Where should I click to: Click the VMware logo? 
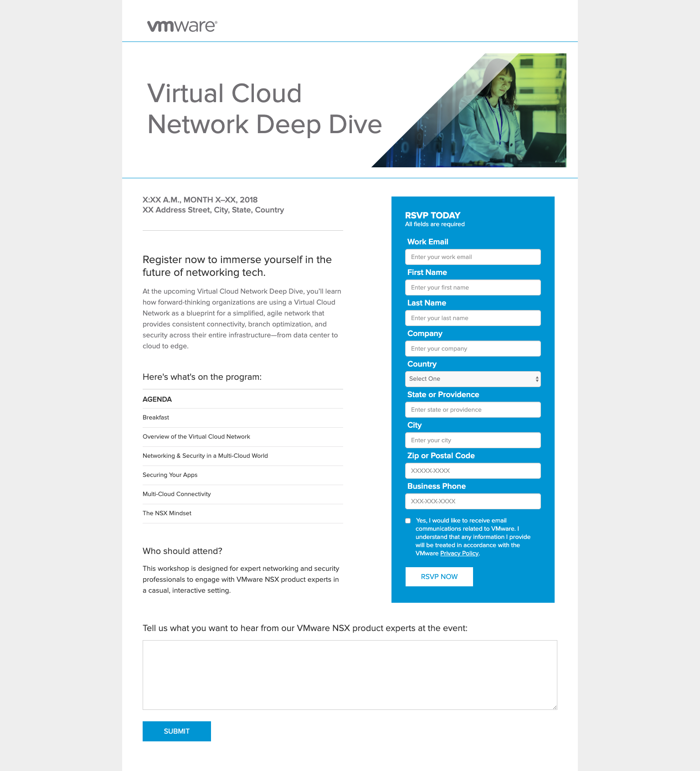point(182,26)
